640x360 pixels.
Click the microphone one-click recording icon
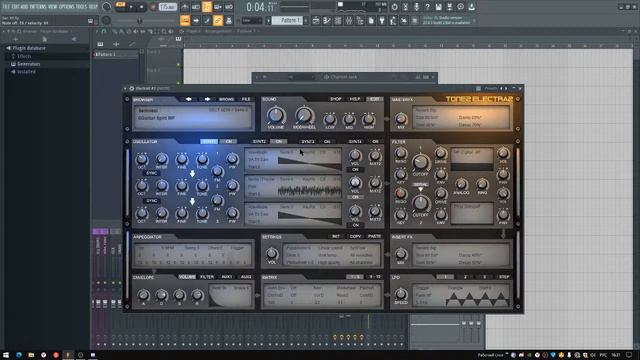416,7
